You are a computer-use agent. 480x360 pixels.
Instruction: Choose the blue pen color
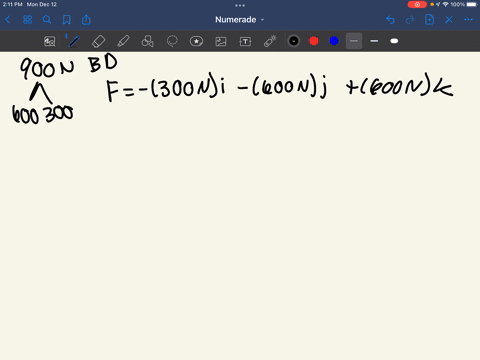[334, 41]
